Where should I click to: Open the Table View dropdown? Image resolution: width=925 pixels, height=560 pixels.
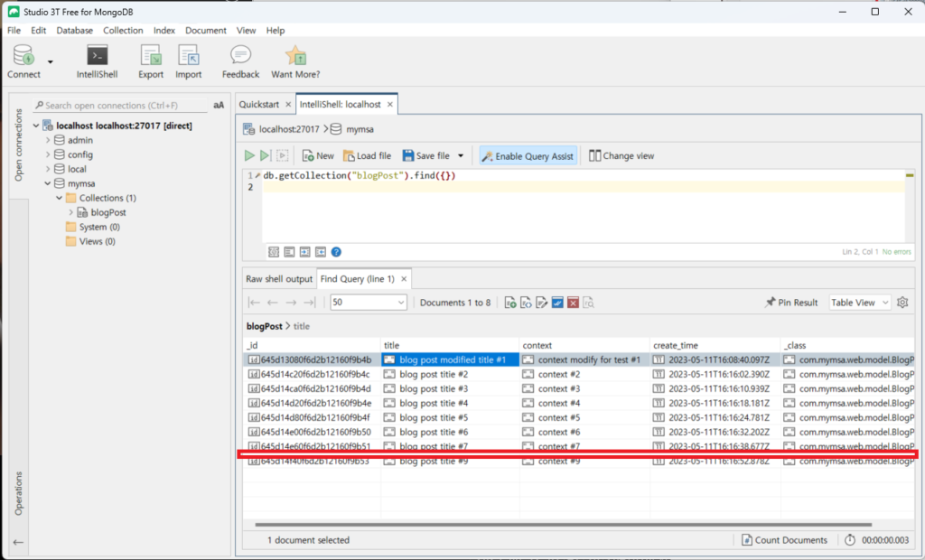tap(860, 303)
